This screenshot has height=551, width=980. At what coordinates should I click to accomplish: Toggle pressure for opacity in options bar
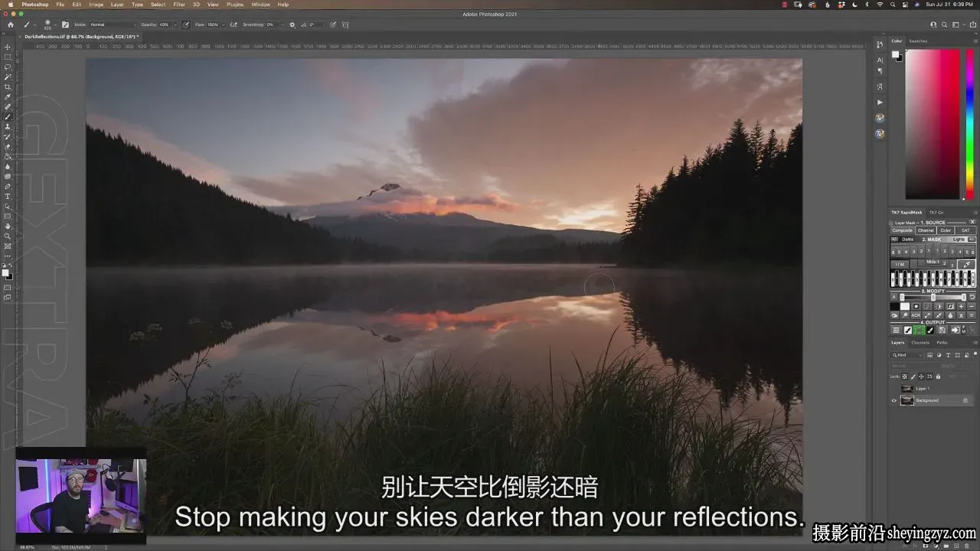pyautogui.click(x=185, y=24)
